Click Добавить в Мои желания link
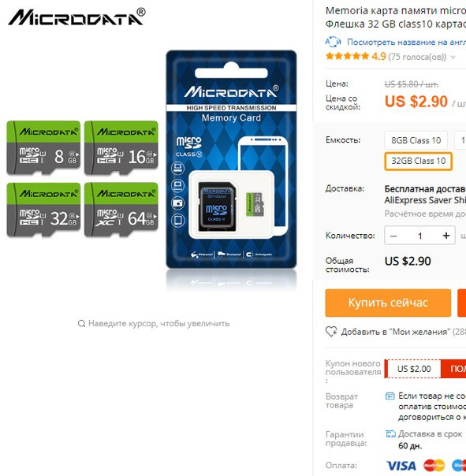Image resolution: width=466 pixels, height=476 pixels. (404, 332)
